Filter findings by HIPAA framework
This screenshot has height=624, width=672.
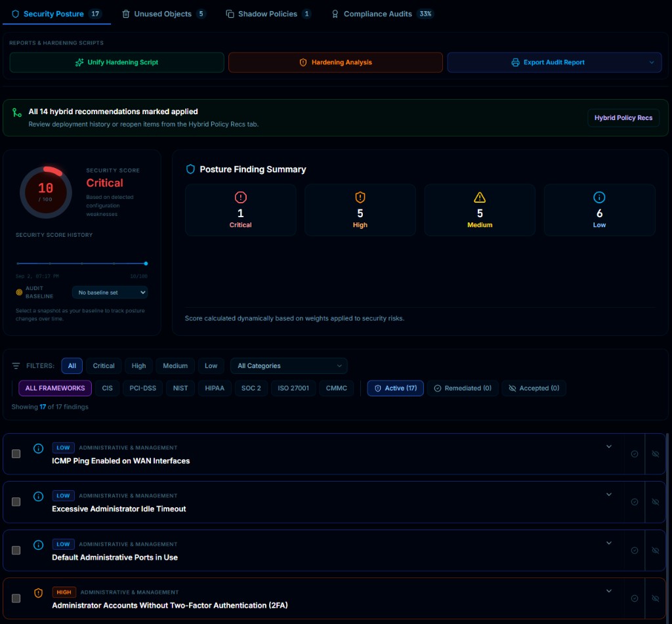215,388
